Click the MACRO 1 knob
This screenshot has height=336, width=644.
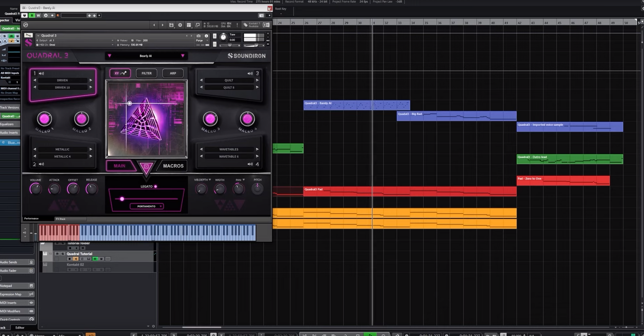point(45,119)
